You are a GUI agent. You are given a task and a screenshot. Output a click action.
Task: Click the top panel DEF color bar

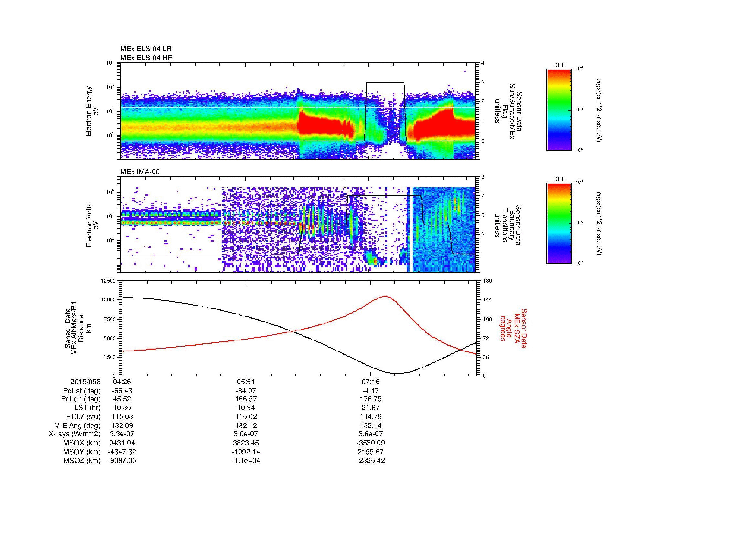(559, 110)
